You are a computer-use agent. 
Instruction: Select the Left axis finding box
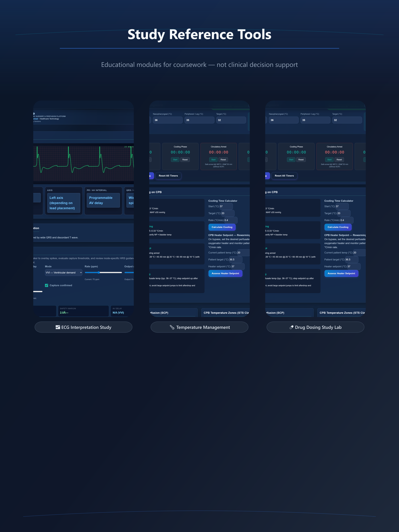[x=63, y=203]
